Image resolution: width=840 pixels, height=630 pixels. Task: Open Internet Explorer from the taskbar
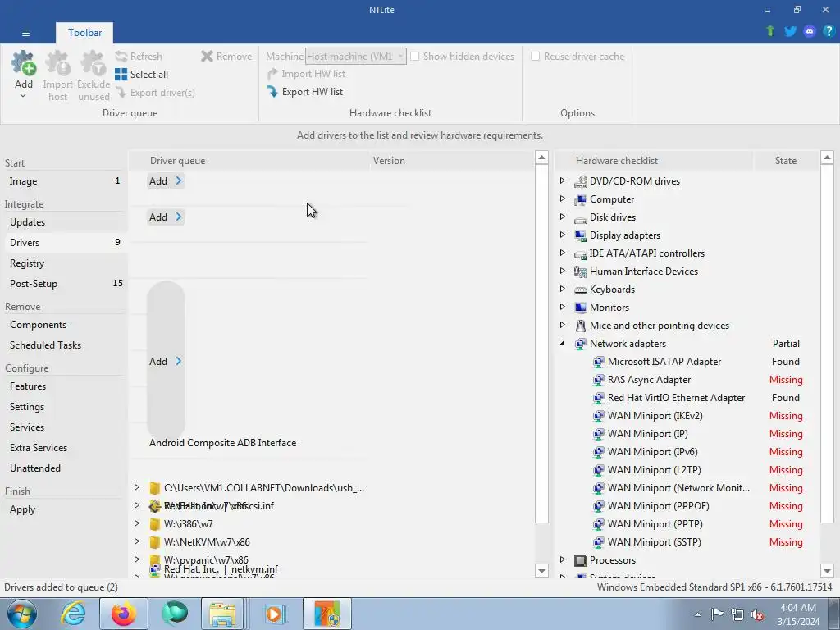pyautogui.click(x=73, y=614)
